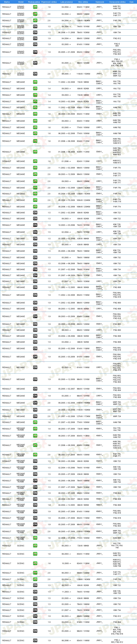Click the PB fuel icon for Megane Kombi 2.0 99kW / 135KM
The image size is (137, 644).
coord(35,455)
